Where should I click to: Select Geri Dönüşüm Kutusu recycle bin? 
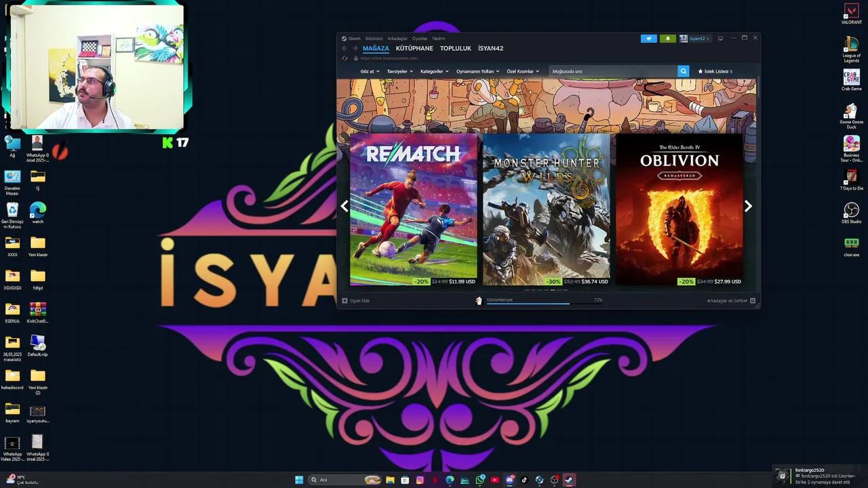point(12,216)
